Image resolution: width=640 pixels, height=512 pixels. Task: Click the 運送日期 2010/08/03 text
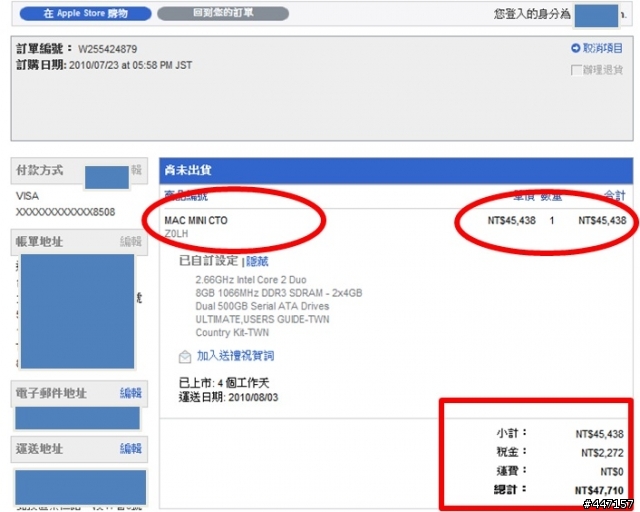(229, 397)
